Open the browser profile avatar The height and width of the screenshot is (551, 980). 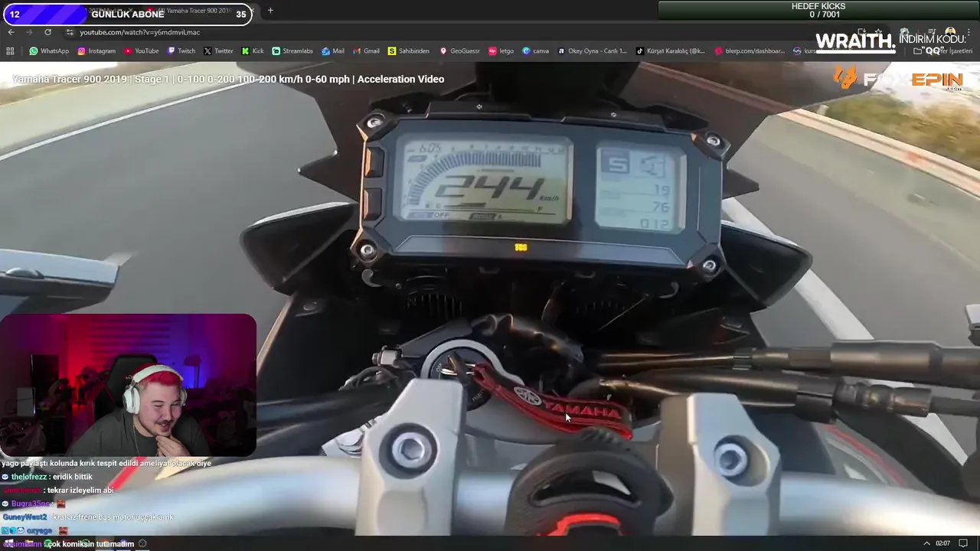tap(950, 32)
